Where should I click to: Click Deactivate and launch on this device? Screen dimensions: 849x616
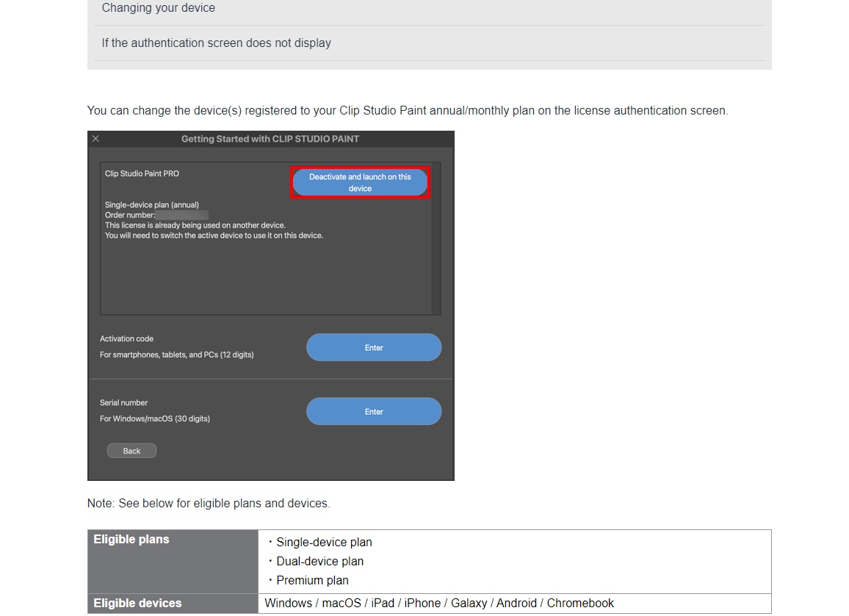pyautogui.click(x=360, y=183)
